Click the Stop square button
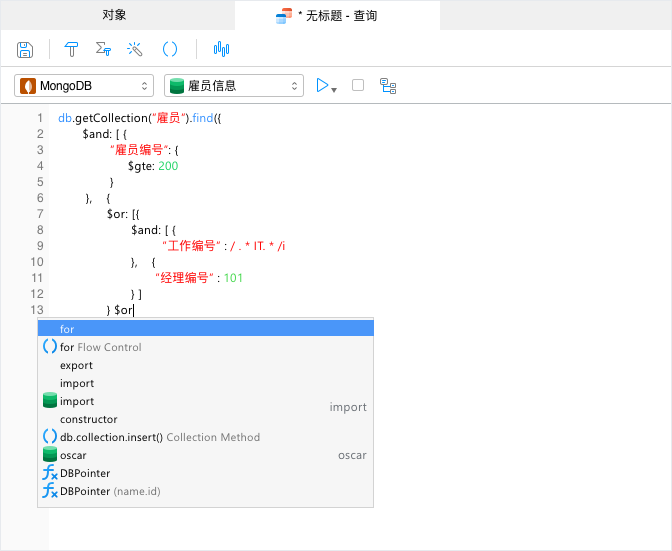 [x=358, y=86]
